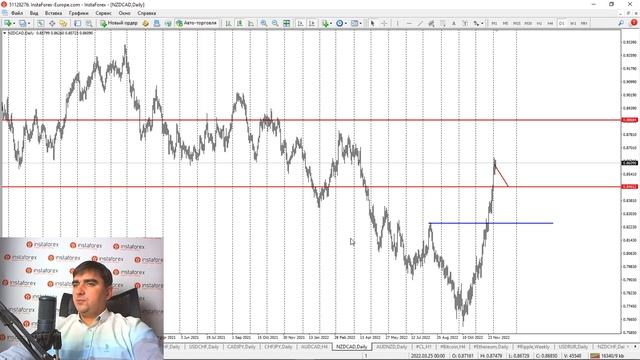Click the Tile Windows icon
The height and width of the screenshot is (360, 640).
tap(287, 23)
